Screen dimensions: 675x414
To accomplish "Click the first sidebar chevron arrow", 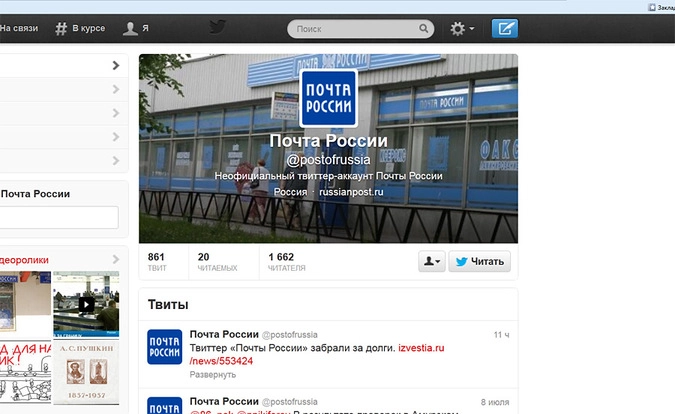I will (115, 65).
